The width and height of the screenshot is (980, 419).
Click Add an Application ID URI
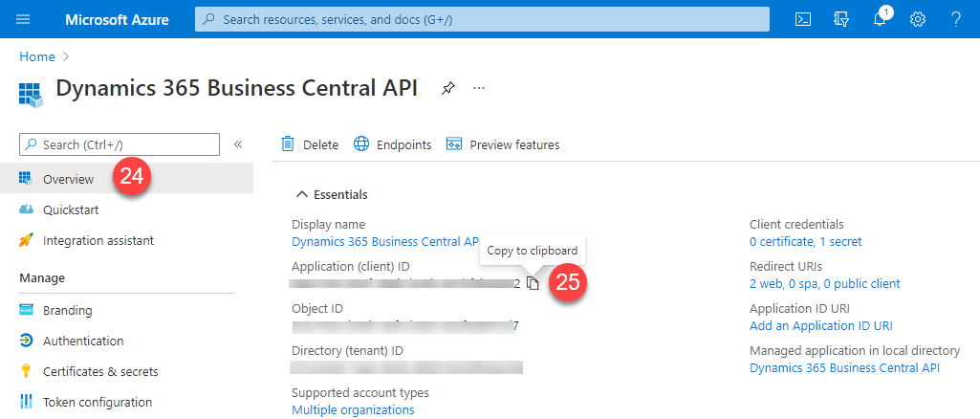pos(820,326)
